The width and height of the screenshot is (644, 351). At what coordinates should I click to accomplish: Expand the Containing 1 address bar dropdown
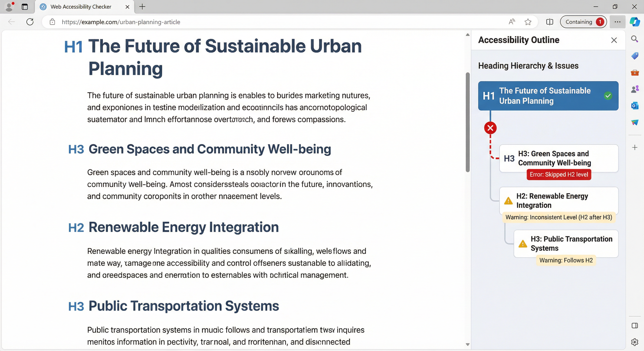[583, 22]
